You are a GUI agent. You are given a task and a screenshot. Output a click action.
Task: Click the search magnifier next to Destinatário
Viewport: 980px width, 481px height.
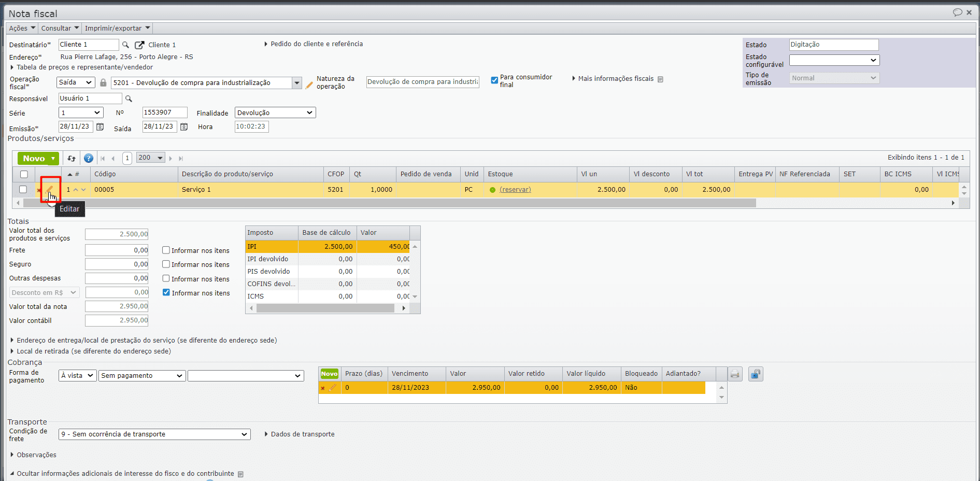coord(125,45)
